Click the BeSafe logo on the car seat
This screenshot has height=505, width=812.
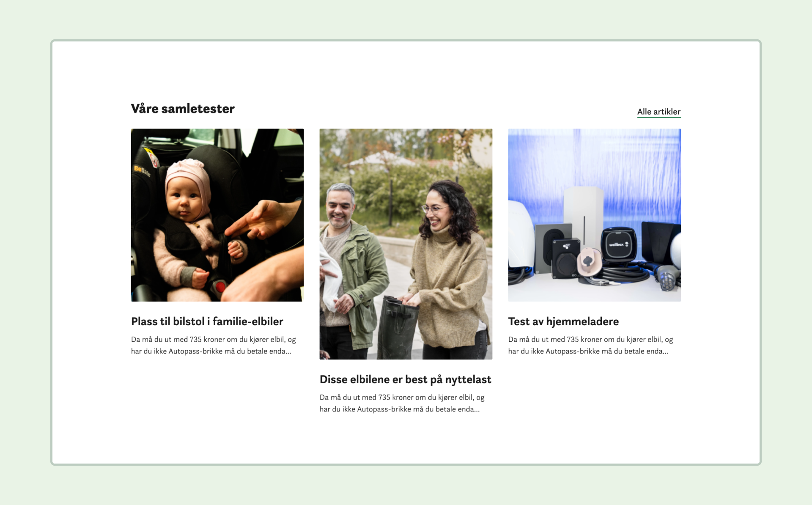pos(142,170)
